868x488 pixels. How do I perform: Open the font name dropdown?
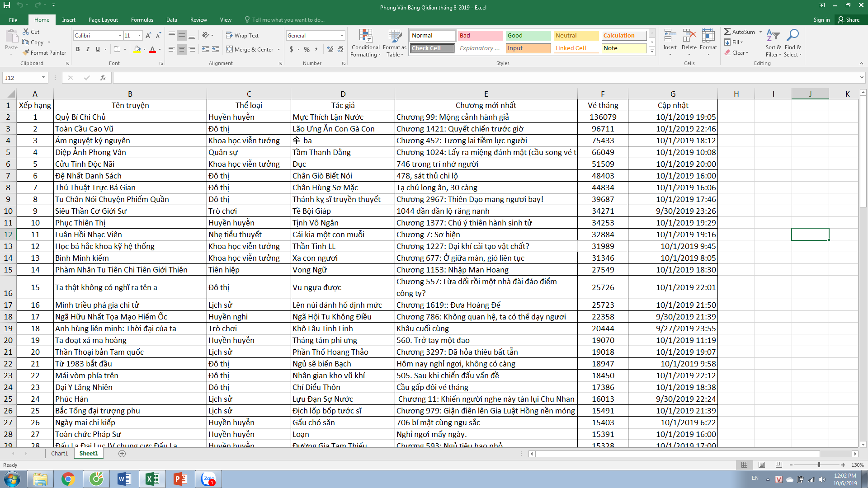[x=120, y=36]
